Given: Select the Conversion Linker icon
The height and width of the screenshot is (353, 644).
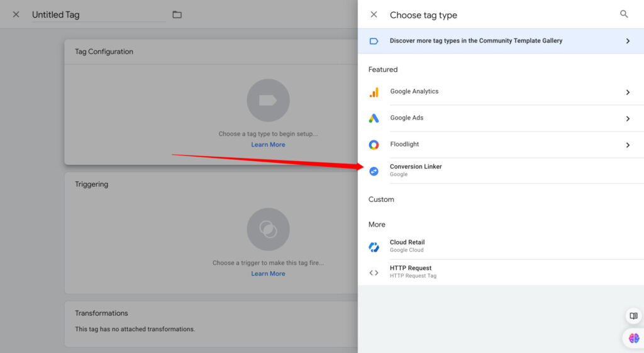Looking at the screenshot, I should [x=374, y=171].
